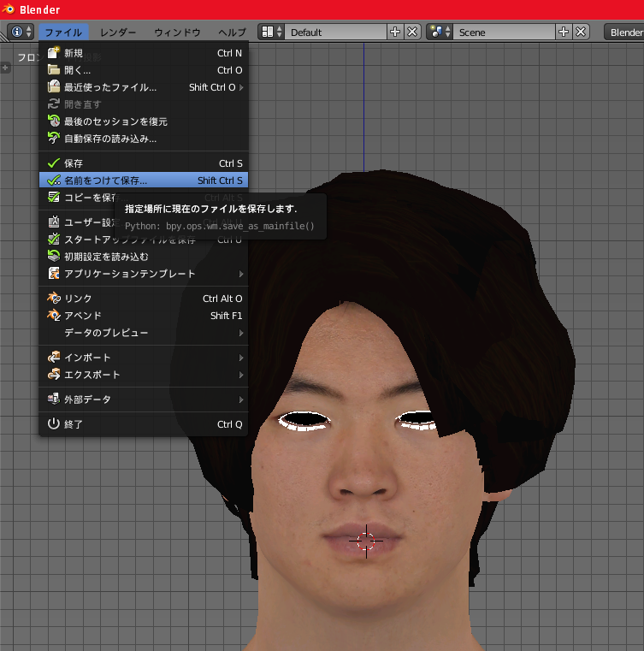Viewport: 644px width, 651px height.
Task: Click the アプリケーションテンプレート icon
Action: click(x=54, y=273)
